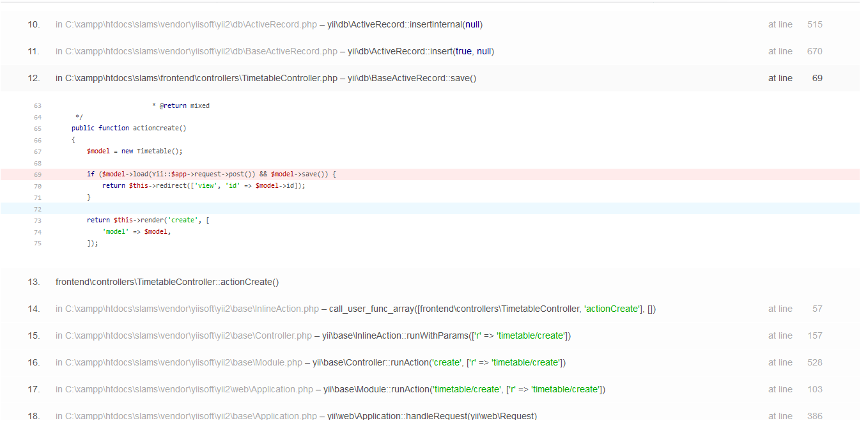Click the frame number 13. label
The height and width of the screenshot is (446, 868).
click(34, 282)
